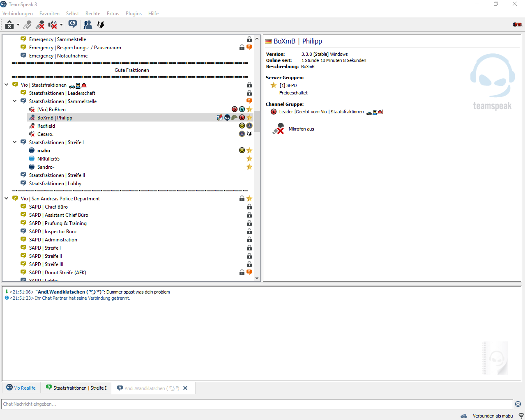Screen dimensions: 525x420
Task: Open the away status dropdown arrow
Action: (18, 25)
